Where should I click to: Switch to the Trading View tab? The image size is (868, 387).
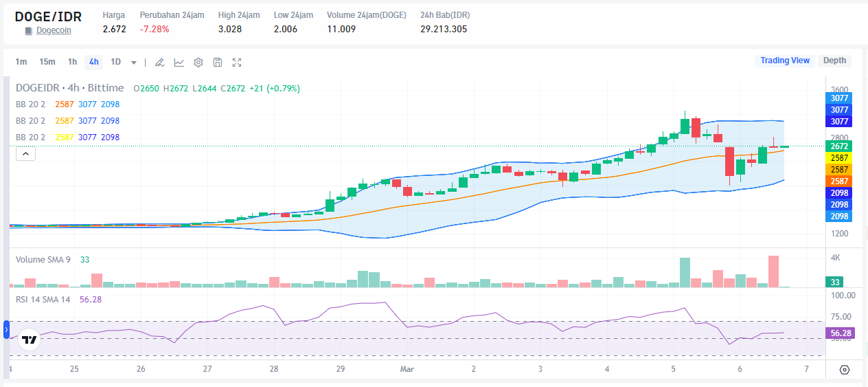[785, 60]
